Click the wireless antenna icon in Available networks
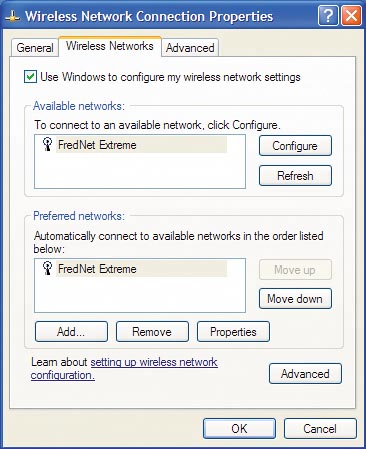366x449 pixels. [x=48, y=145]
